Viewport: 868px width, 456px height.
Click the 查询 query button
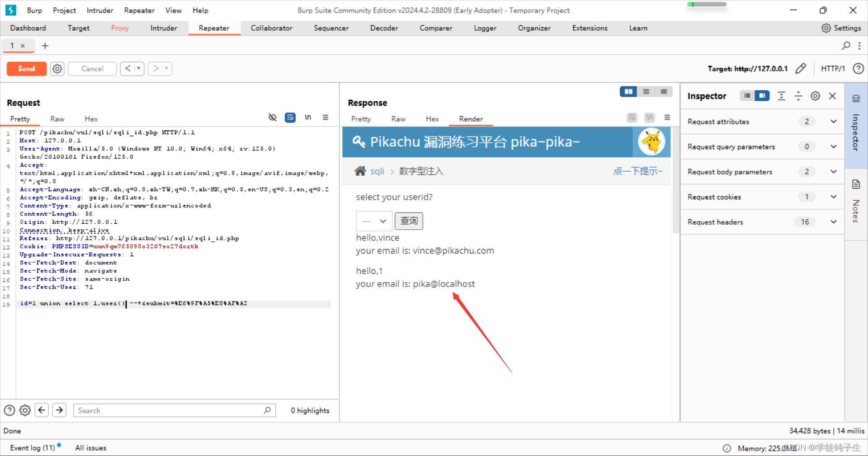click(x=409, y=221)
